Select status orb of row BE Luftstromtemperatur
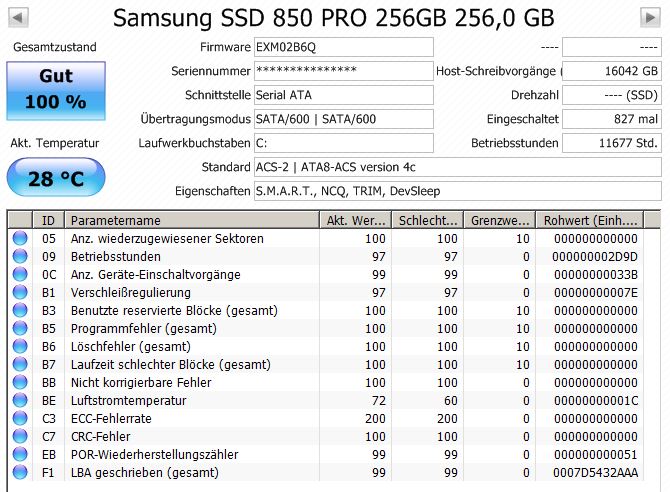The width and height of the screenshot is (670, 492). coord(20,400)
